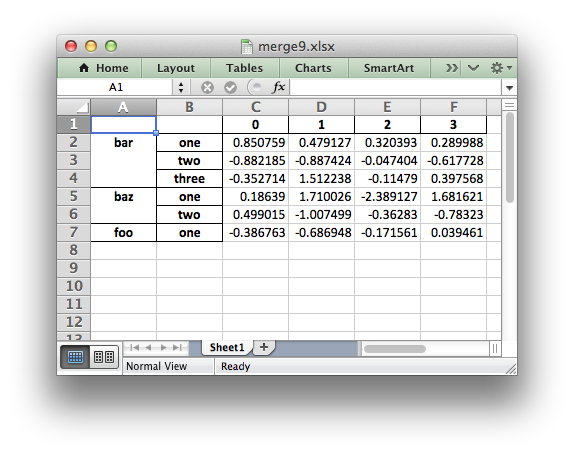The width and height of the screenshot is (574, 454).
Task: Open the Tables ribbon tab
Action: 244,68
